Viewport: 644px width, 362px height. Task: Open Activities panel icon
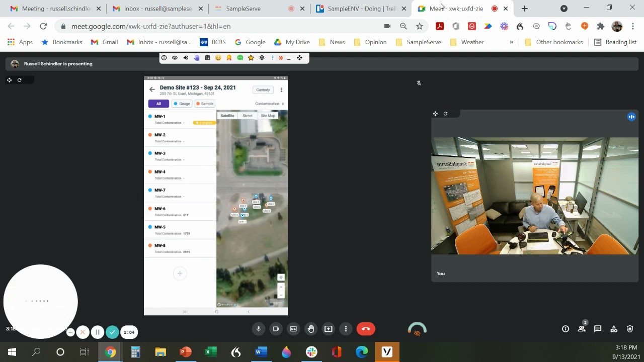[x=614, y=329]
